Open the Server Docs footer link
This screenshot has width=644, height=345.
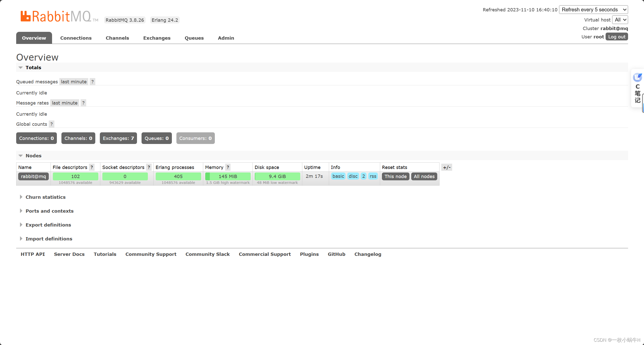pyautogui.click(x=69, y=254)
